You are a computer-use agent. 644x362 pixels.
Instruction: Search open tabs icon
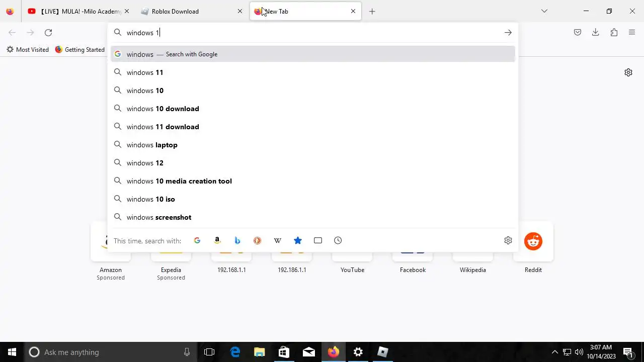pyautogui.click(x=318, y=240)
